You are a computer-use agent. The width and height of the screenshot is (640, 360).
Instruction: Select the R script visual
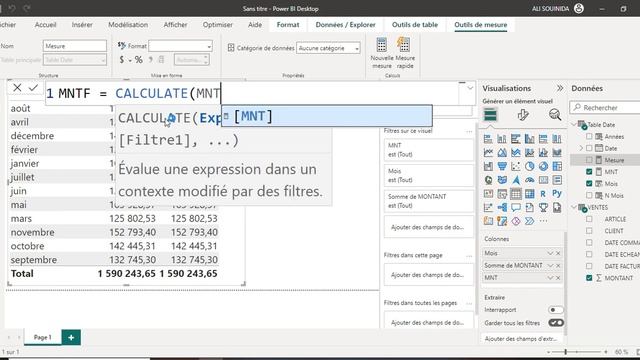point(543,194)
